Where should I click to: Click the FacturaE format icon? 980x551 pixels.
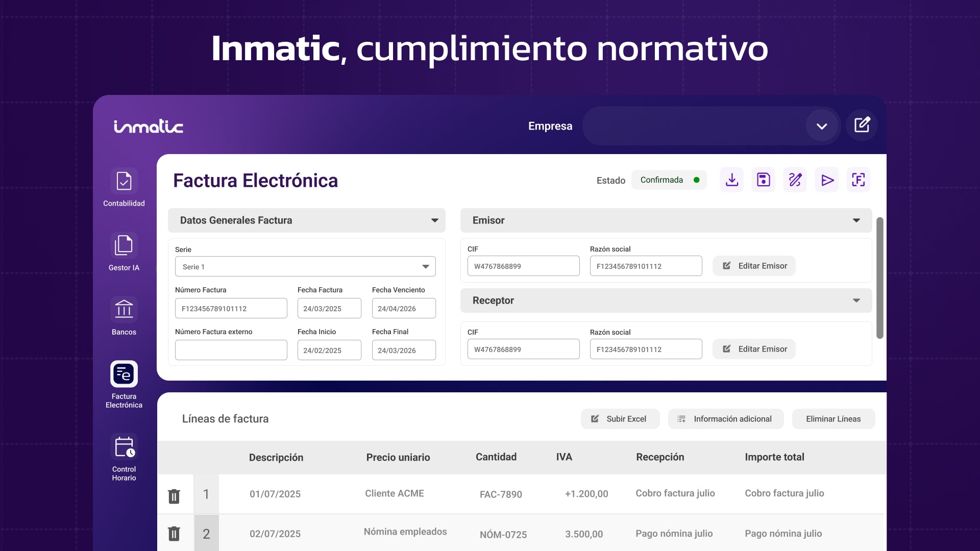click(x=859, y=180)
